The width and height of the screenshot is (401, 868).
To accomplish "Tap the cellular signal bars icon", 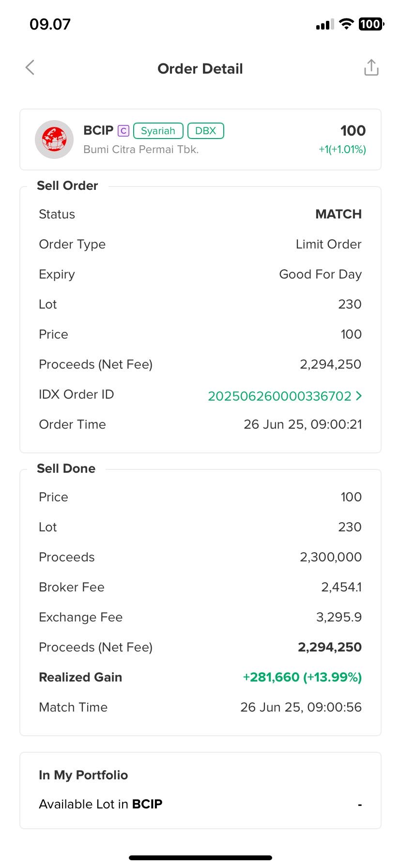I will (324, 24).
